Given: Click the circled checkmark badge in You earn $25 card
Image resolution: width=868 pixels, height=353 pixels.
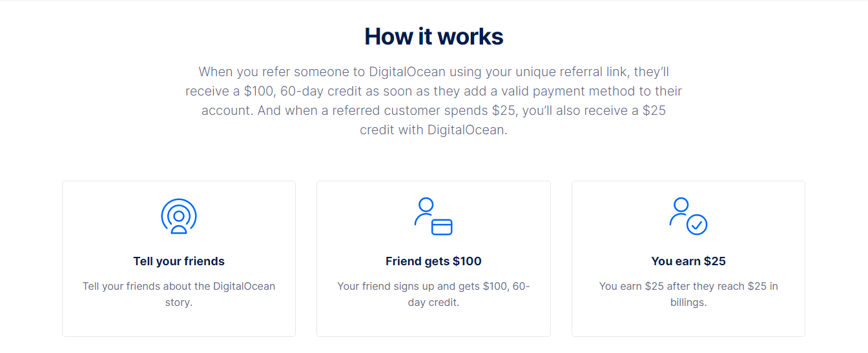Looking at the screenshot, I should pyautogui.click(x=697, y=225).
